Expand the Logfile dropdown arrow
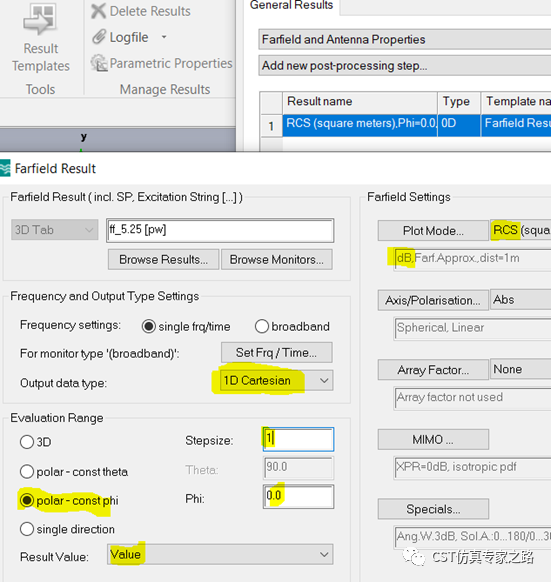This screenshot has height=582, width=551. [x=164, y=37]
